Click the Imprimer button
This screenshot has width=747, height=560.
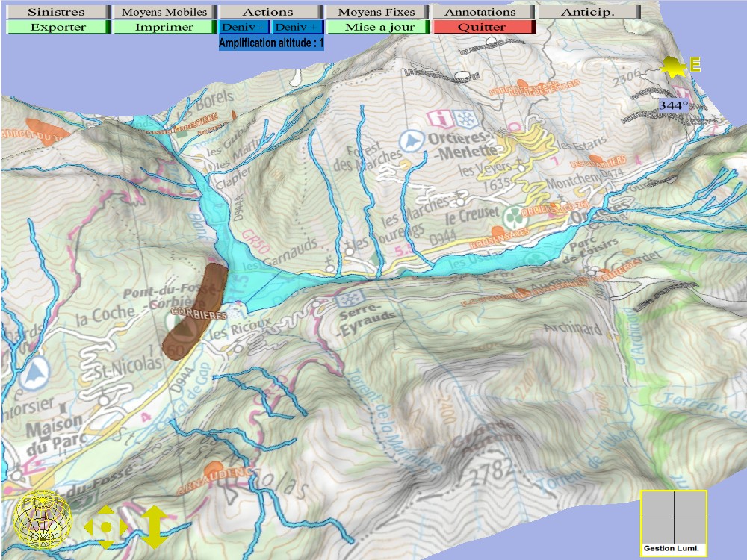[164, 27]
